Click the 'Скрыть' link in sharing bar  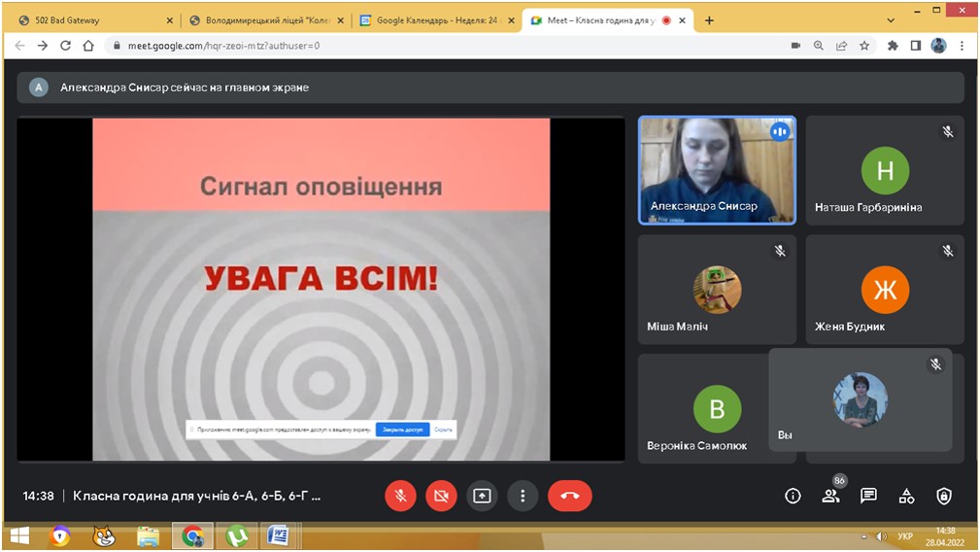[443, 429]
